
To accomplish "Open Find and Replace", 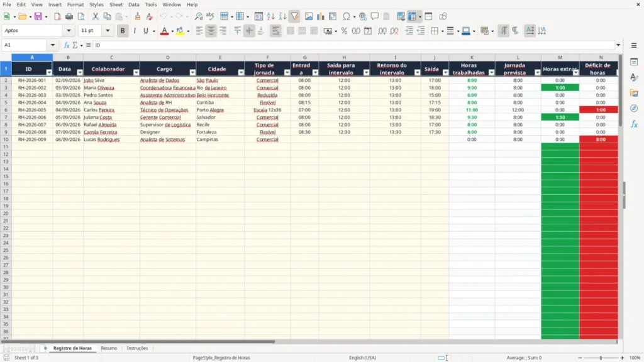I will pos(198,16).
